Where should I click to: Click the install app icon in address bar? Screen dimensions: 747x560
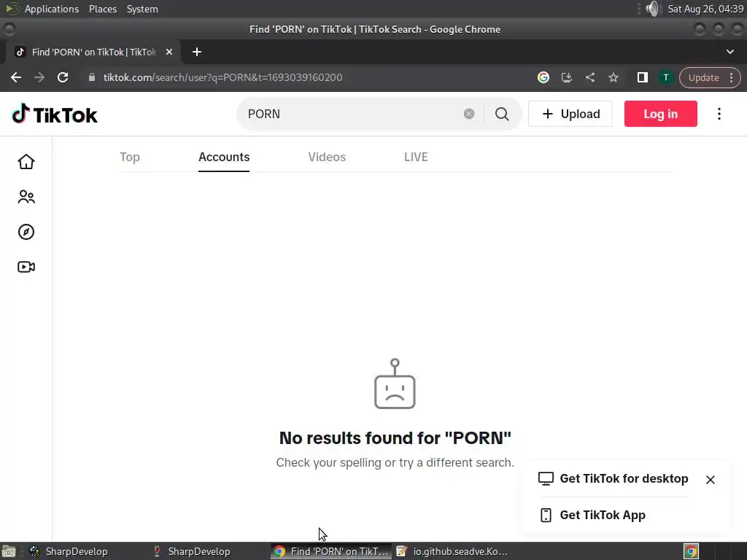pos(566,77)
